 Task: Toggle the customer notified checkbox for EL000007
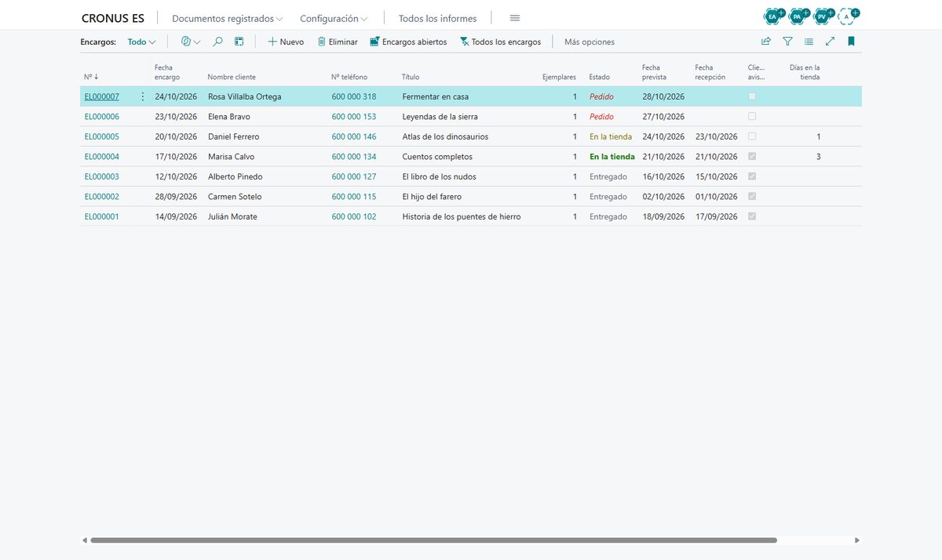[752, 96]
